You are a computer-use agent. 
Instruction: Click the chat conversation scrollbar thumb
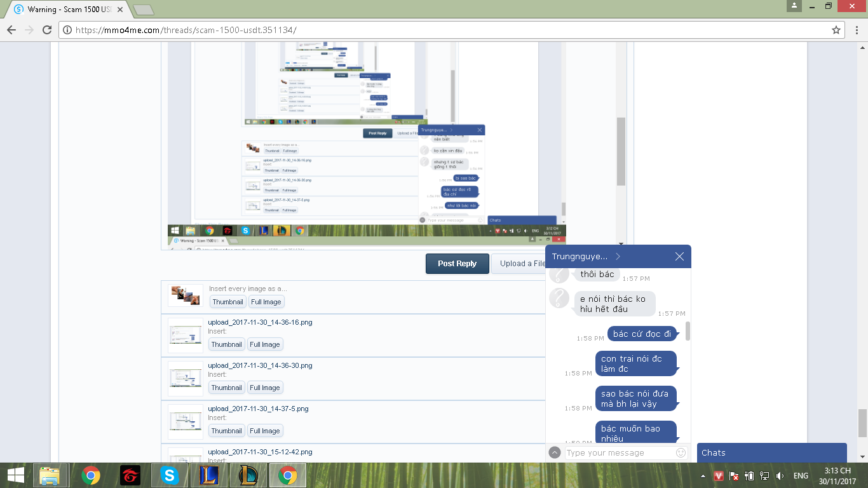[x=688, y=331]
